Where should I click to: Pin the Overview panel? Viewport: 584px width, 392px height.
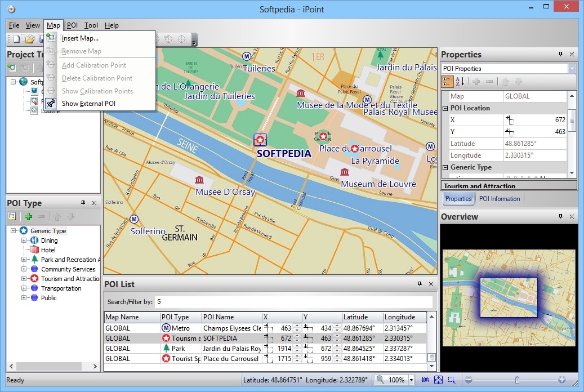[560, 216]
